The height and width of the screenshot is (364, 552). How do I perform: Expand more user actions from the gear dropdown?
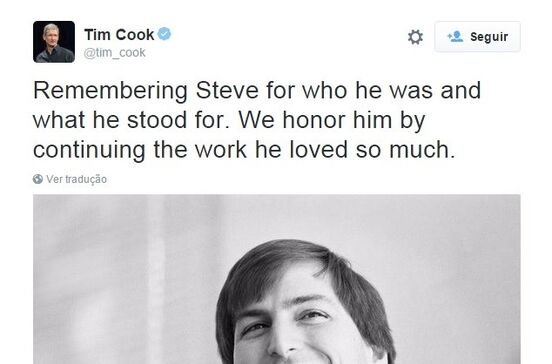[415, 37]
